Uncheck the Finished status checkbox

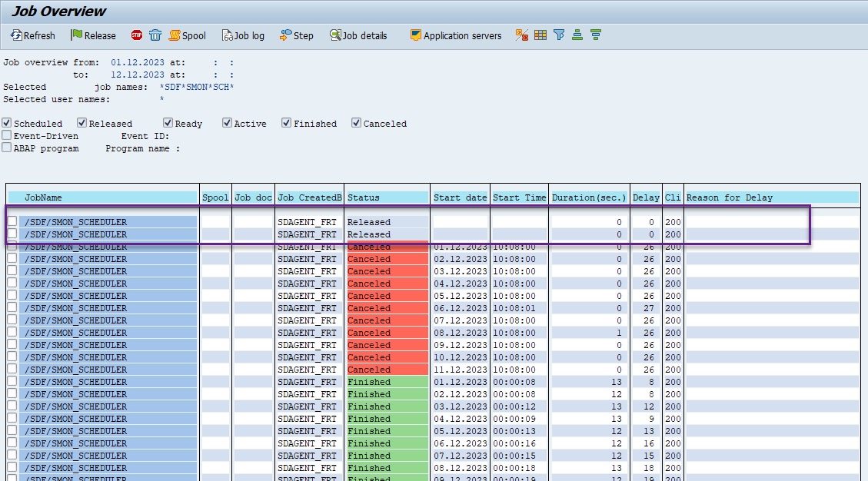point(286,123)
